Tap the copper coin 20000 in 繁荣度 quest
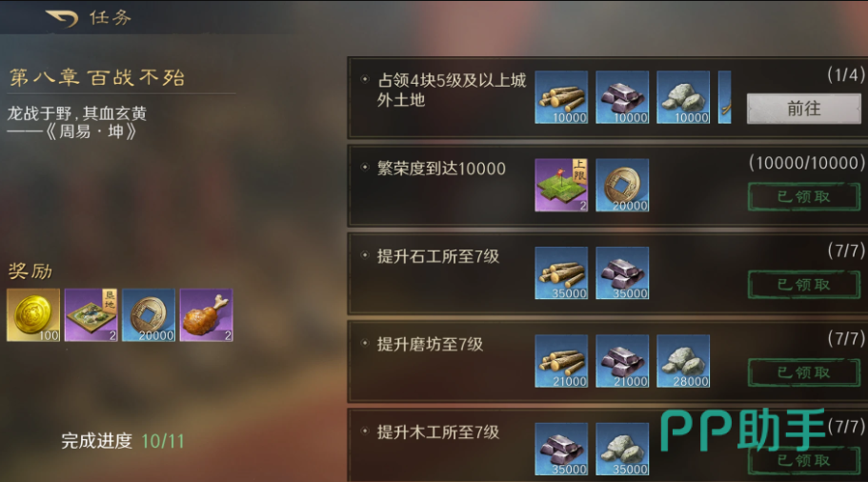 click(x=622, y=185)
